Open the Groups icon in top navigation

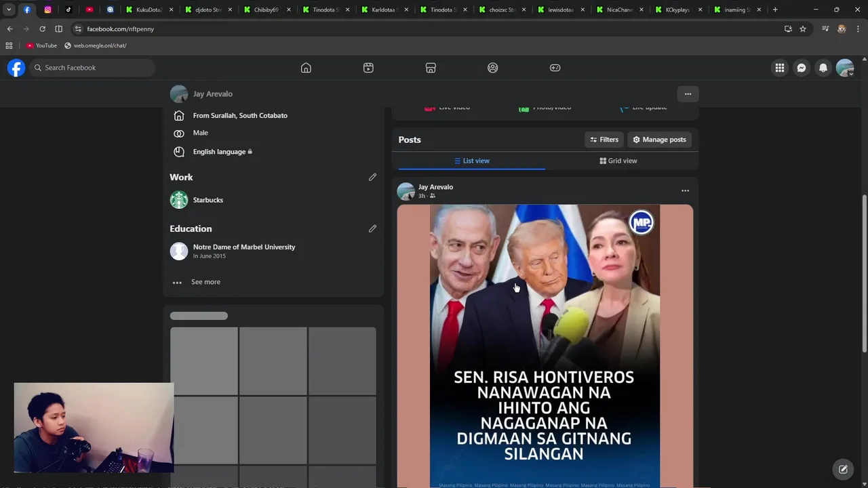pos(493,68)
